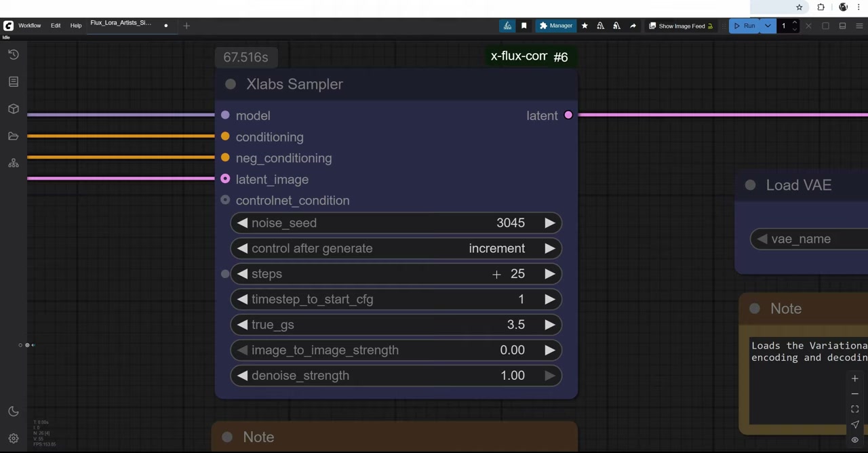Open the control after generate combo value

tap(496, 248)
